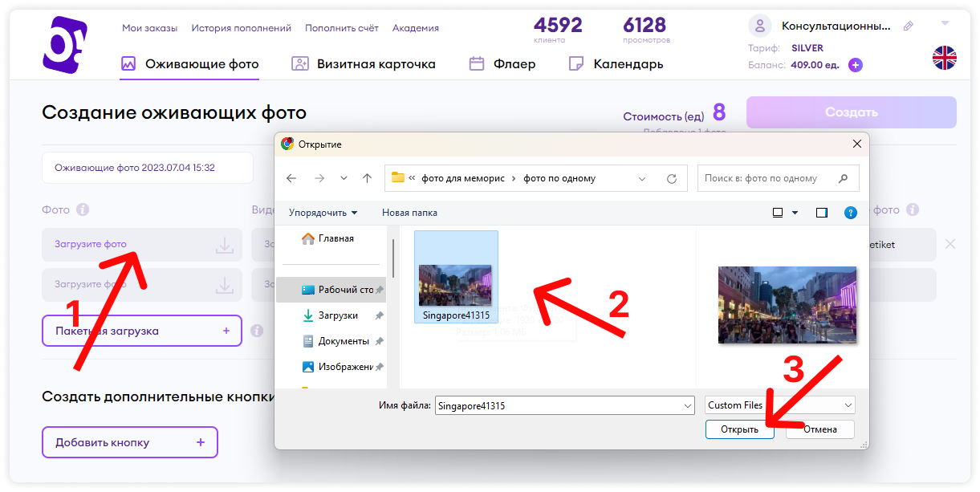980x492 pixels.
Task: Click the Отмена button
Action: tap(819, 429)
